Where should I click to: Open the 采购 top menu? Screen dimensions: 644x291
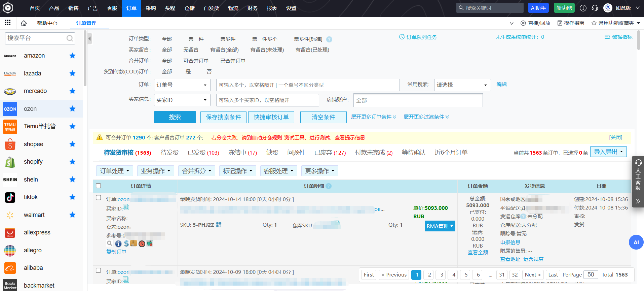pos(151,8)
